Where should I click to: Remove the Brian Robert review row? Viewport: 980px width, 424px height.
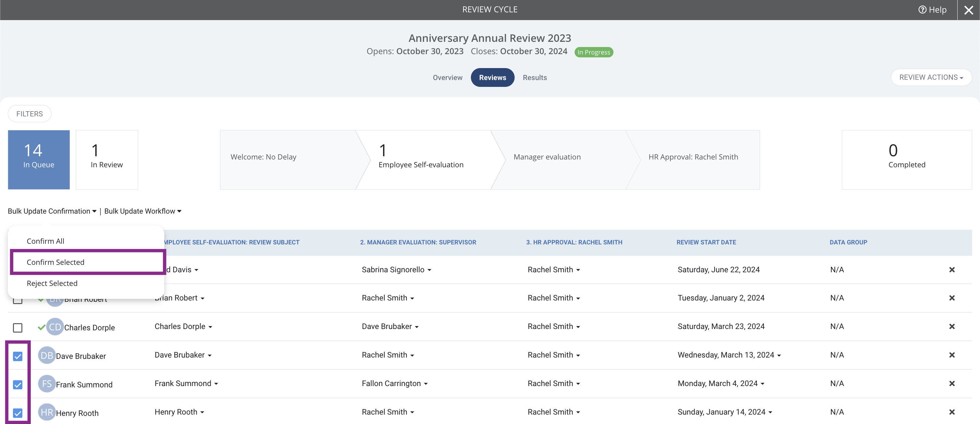[952, 298]
